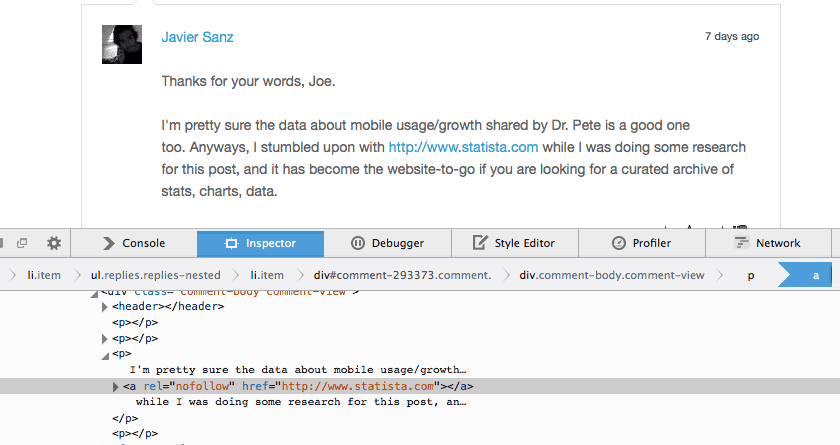
Task: Expand the second p element with arrow
Action: point(104,338)
